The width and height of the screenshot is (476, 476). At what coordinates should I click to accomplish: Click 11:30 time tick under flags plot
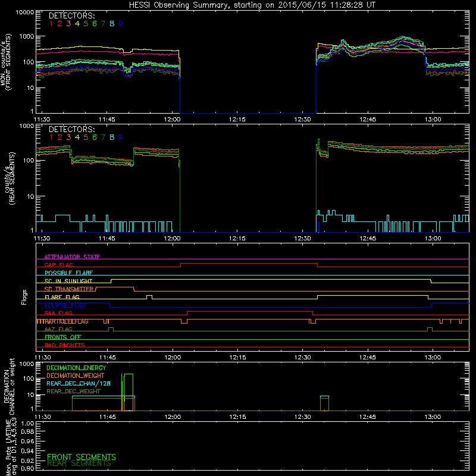42,357
